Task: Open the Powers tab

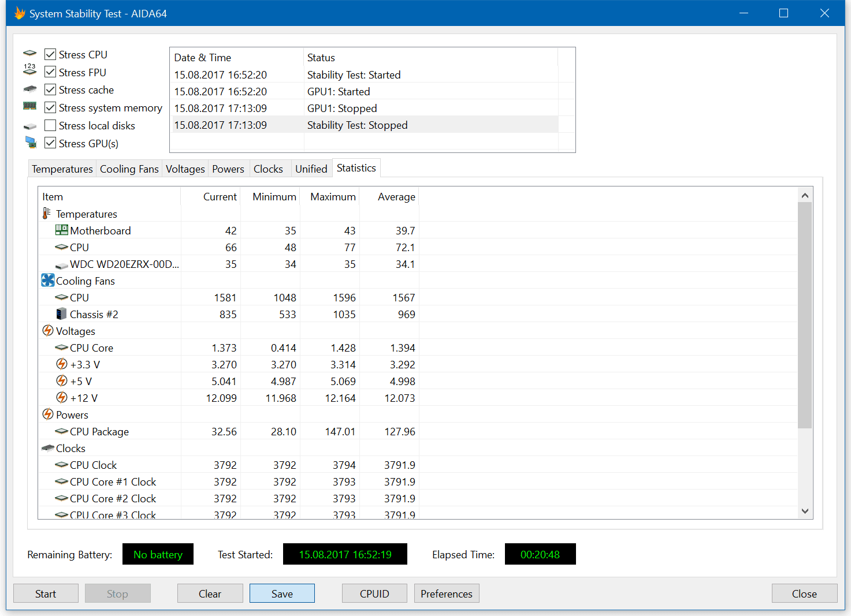Action: click(x=228, y=169)
